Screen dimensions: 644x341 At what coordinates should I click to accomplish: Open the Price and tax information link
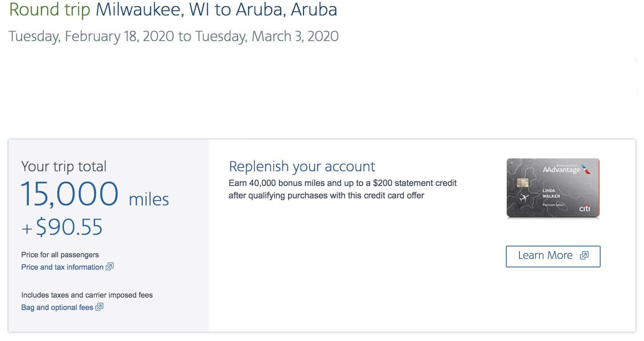click(x=62, y=267)
